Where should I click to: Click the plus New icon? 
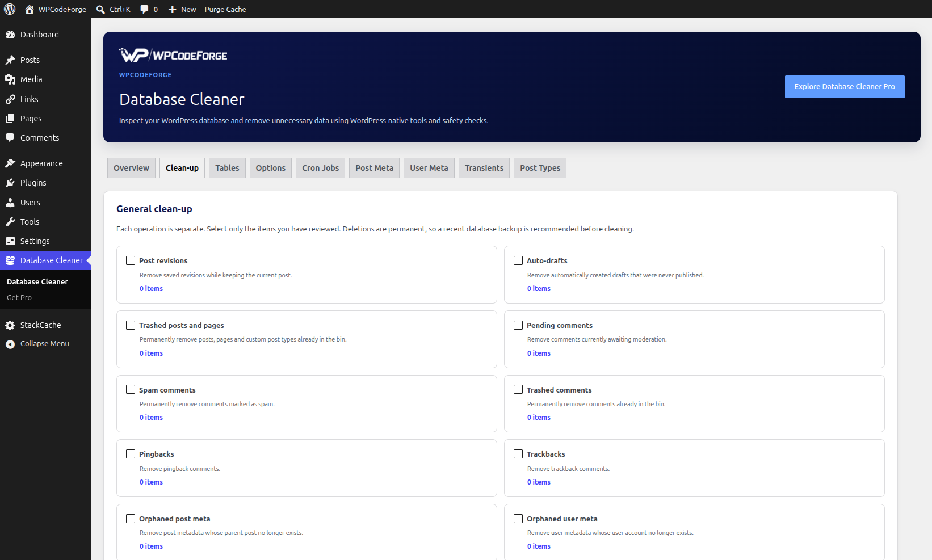coord(173,9)
